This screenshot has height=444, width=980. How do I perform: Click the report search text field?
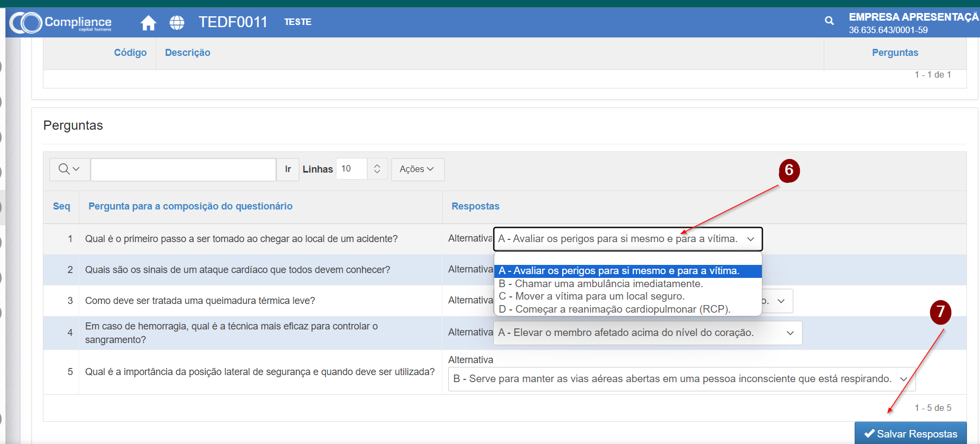click(183, 169)
